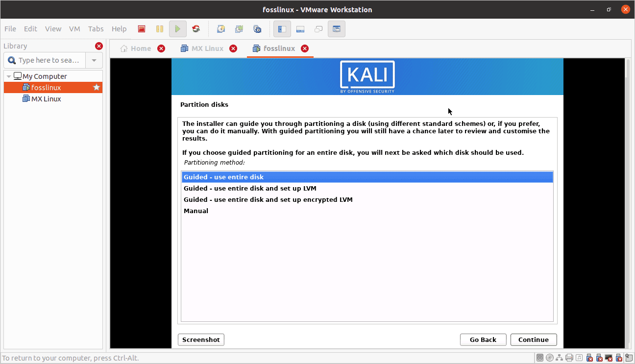Click the MX Linux VM icon in the Library tree
Viewport: 635px width, 364px height.
(x=26, y=98)
